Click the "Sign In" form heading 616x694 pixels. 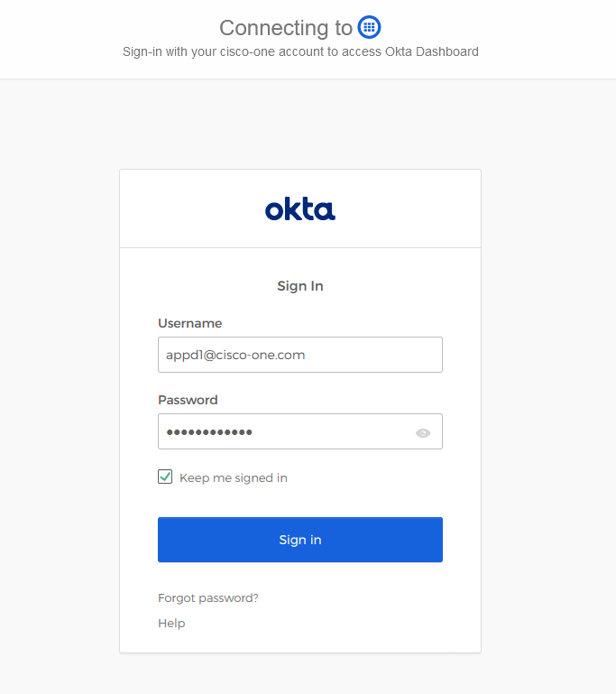(x=299, y=286)
